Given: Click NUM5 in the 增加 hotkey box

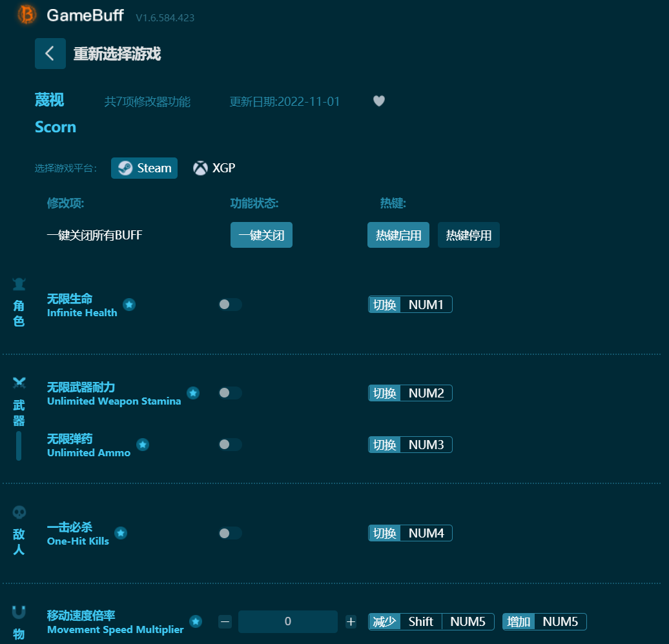Looking at the screenshot, I should [561, 622].
